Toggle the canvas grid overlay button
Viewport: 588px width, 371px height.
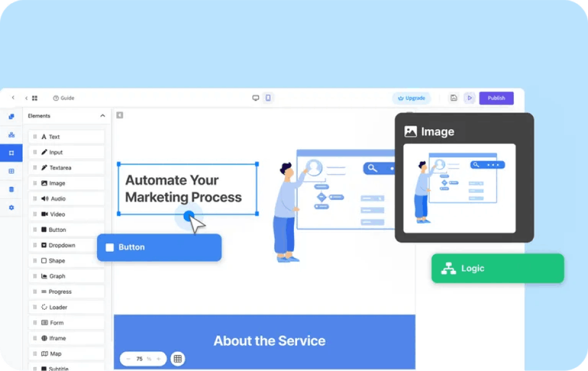pos(178,359)
